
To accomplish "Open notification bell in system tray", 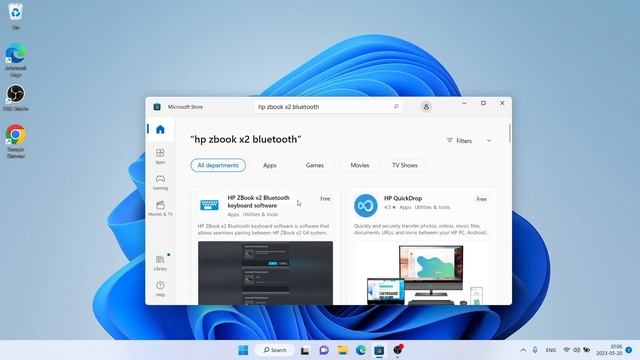I will (x=629, y=350).
